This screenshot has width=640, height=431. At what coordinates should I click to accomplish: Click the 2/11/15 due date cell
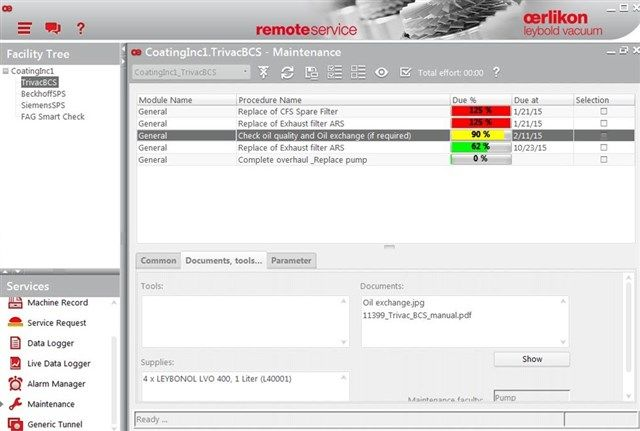542,136
